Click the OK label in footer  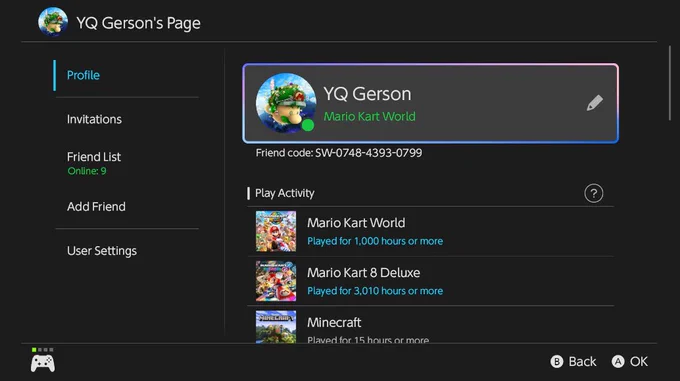[x=639, y=361]
